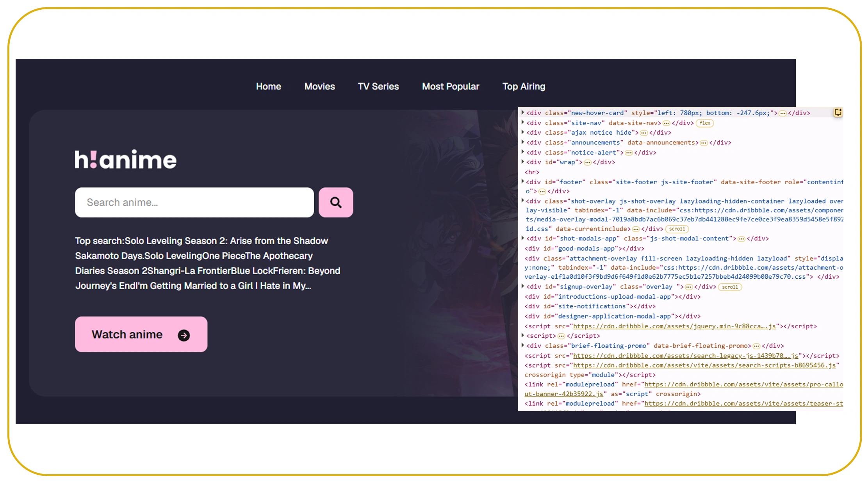The width and height of the screenshot is (868, 484).
Task: Click ellipsis in footer div node
Action: click(x=542, y=192)
